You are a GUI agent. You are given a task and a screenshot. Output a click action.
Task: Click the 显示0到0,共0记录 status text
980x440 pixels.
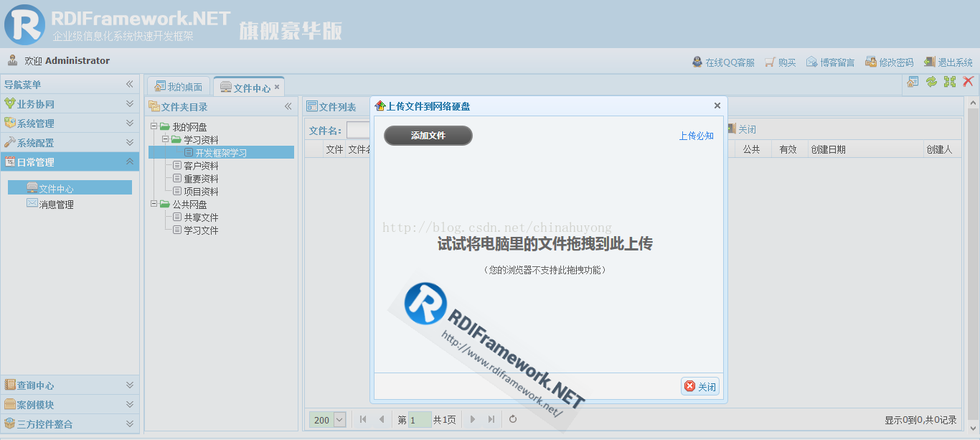920,420
